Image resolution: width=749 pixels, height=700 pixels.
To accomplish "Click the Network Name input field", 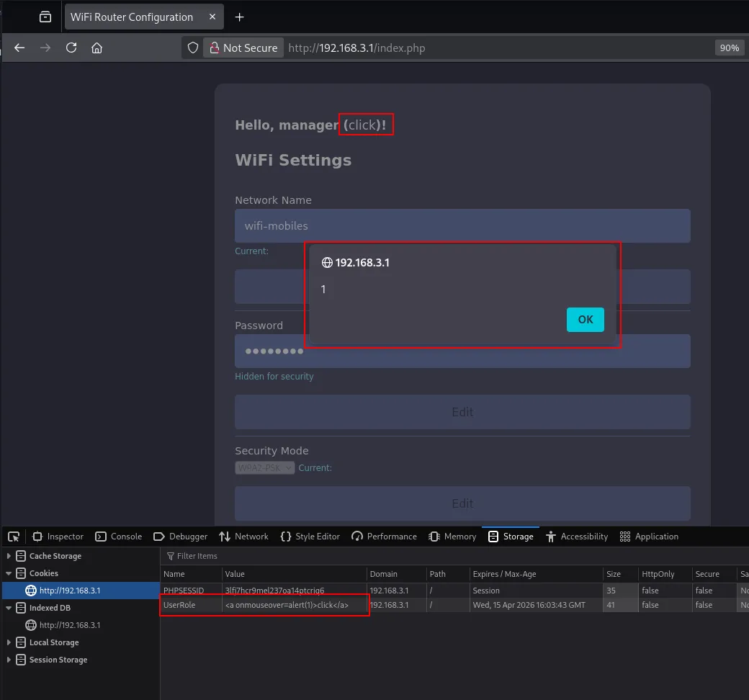I will coord(462,226).
